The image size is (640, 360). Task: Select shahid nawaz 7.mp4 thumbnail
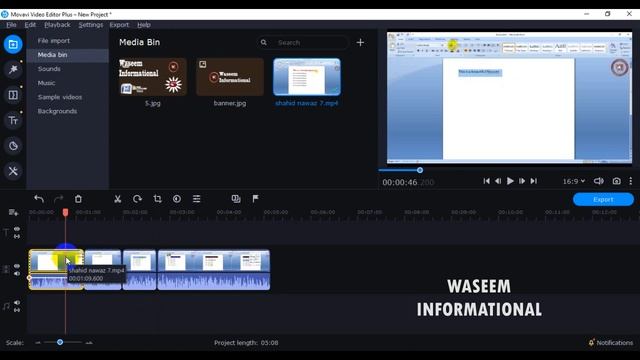point(307,77)
